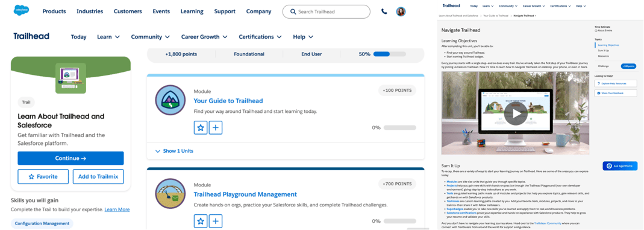This screenshot has width=644, height=230.
Task: Open the Learning menu
Action: tap(192, 11)
